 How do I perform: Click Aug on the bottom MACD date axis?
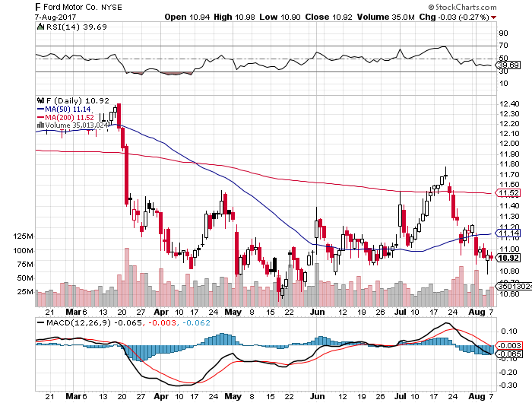[x=477, y=396]
